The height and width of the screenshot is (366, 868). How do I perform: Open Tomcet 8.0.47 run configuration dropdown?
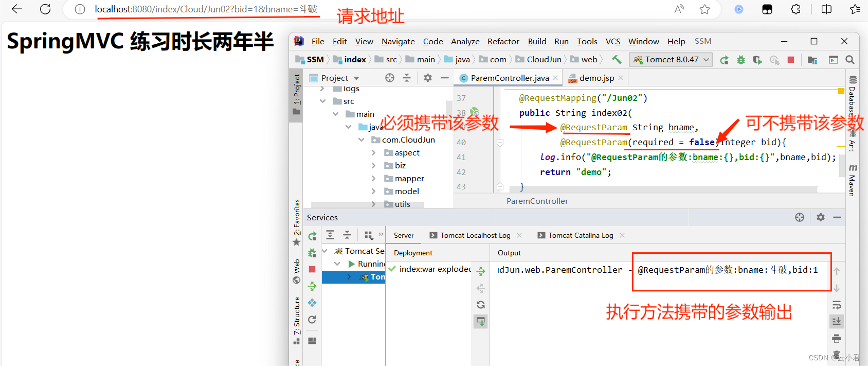pos(671,60)
